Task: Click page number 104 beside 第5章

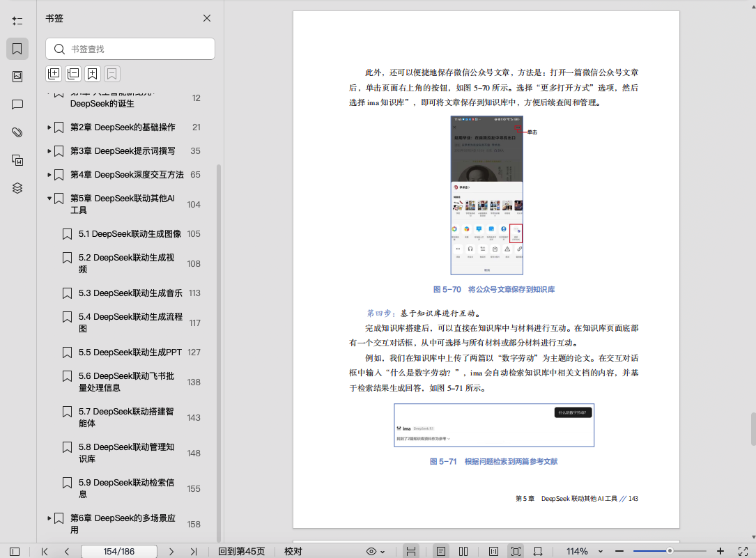Action: click(x=194, y=204)
